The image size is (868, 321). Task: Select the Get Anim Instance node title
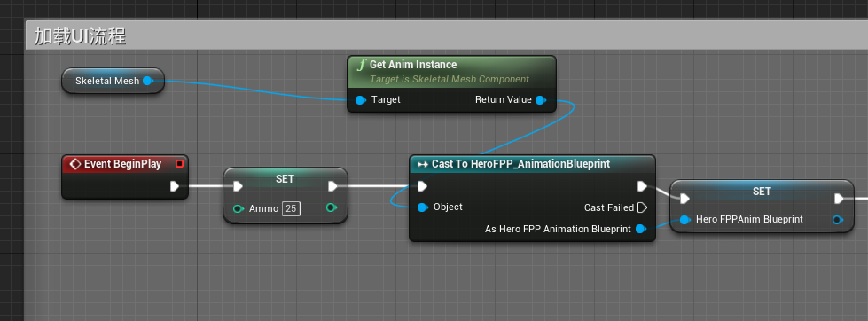pos(413,65)
